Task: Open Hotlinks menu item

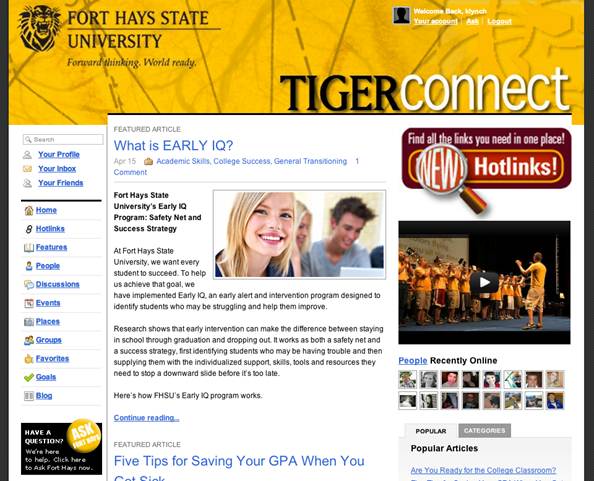Action: (50, 229)
